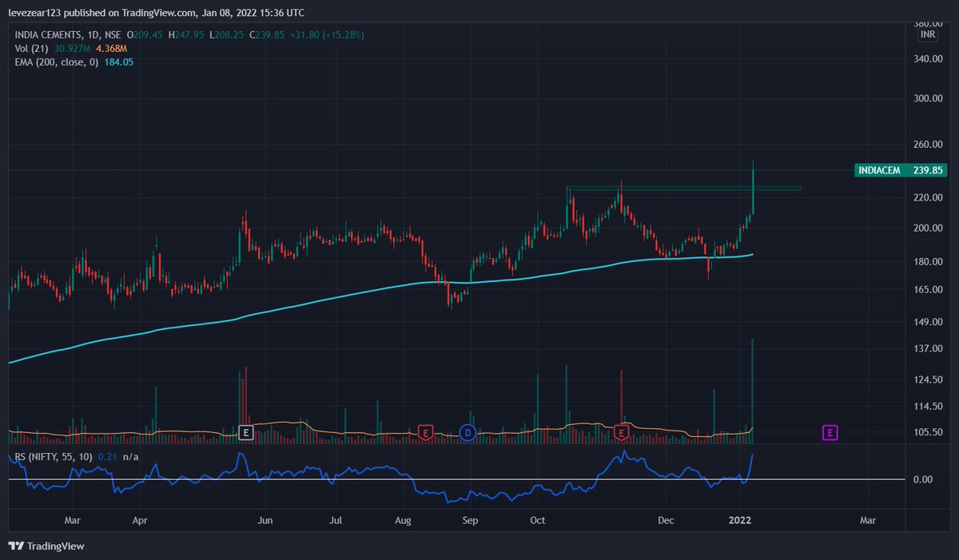Open the red earnings E marker beneath October peak
Viewport: 959px width, 560px height.
(622, 433)
